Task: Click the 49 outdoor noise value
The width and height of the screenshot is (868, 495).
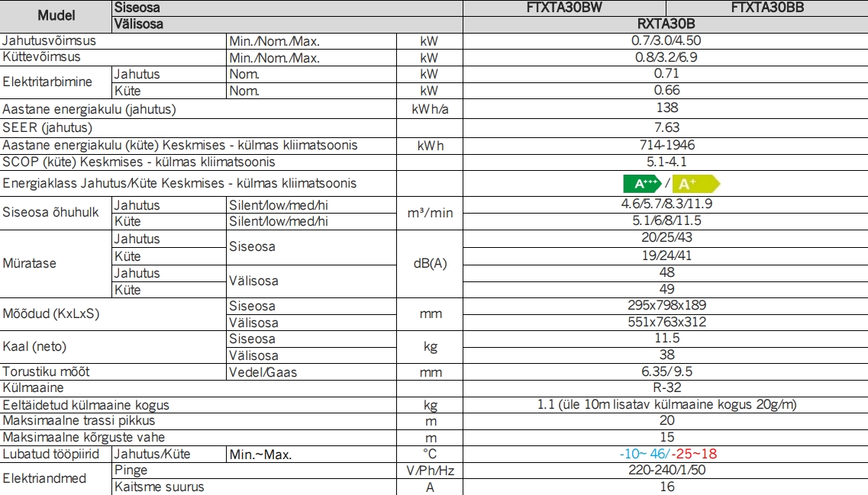Action: tap(667, 289)
